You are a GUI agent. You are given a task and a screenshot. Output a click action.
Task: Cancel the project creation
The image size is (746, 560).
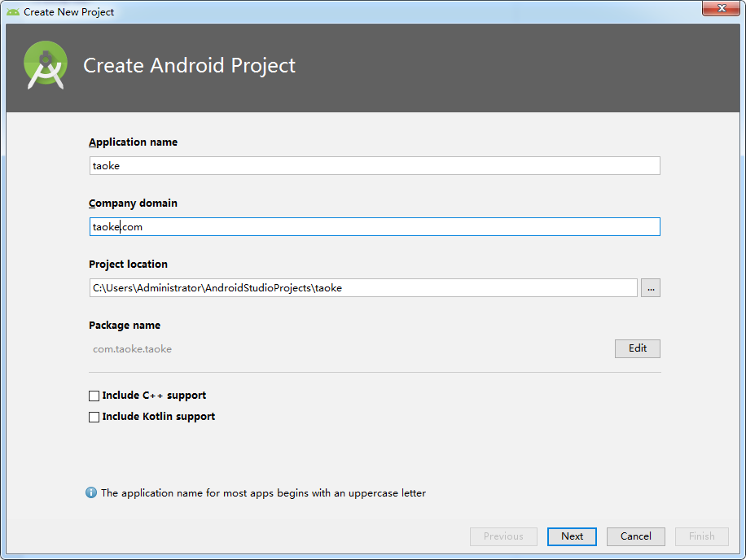pos(635,536)
